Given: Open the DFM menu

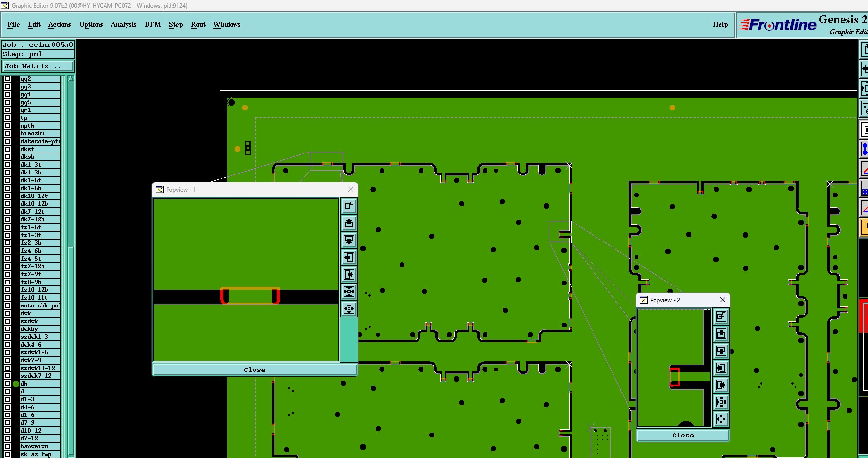Looking at the screenshot, I should (153, 24).
